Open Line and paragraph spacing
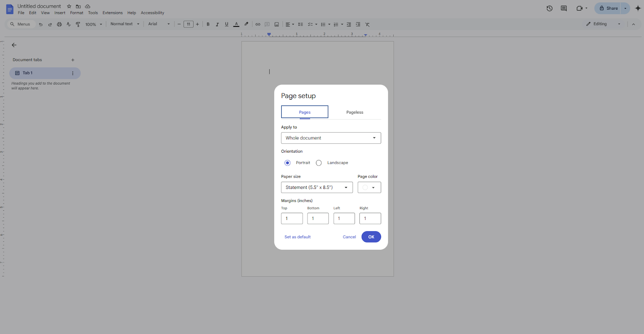Screen dimensions: 644x334 click(x=300, y=24)
